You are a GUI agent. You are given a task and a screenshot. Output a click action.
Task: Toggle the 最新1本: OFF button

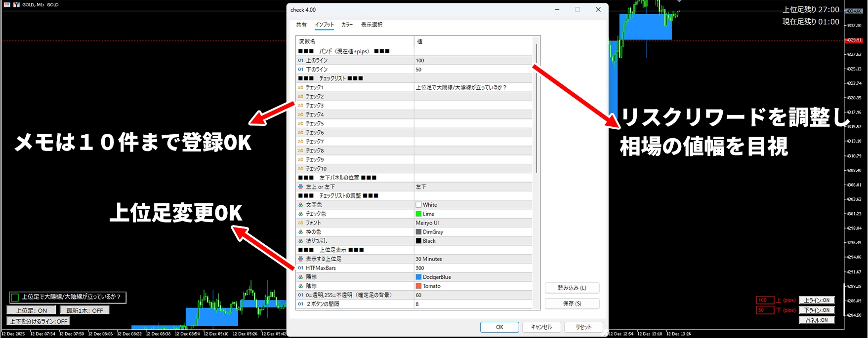[x=84, y=310]
